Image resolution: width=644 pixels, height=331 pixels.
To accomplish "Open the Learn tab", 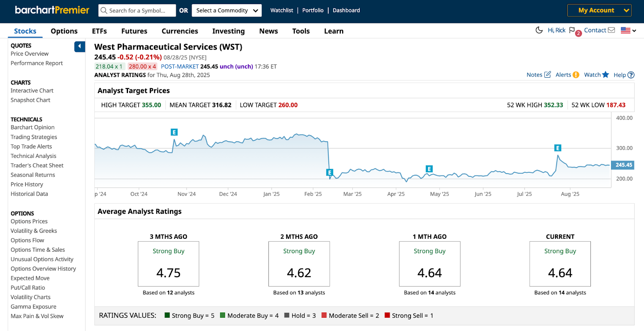I will tap(334, 31).
